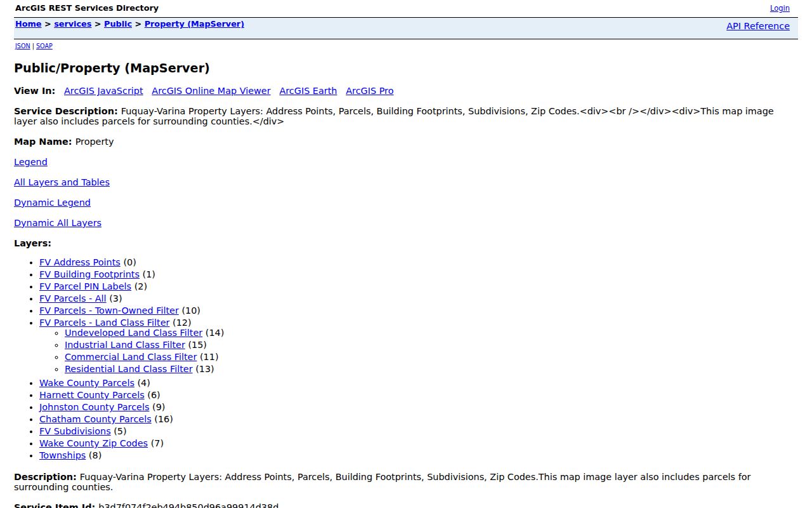View the SOAP format link

coord(44,46)
